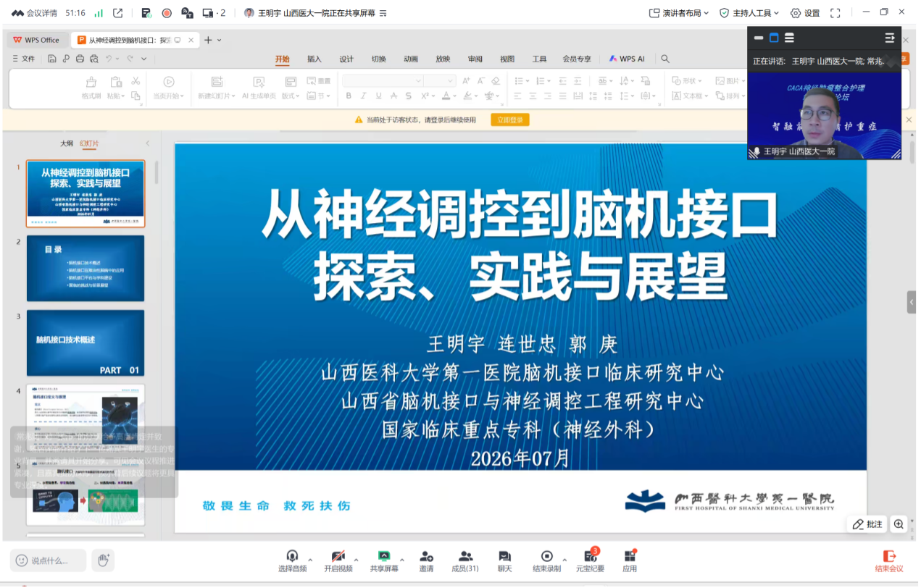Viewport: 921px width, 588px height.
Task: Click the Format Painter (格式刷) tool
Action: [91, 88]
